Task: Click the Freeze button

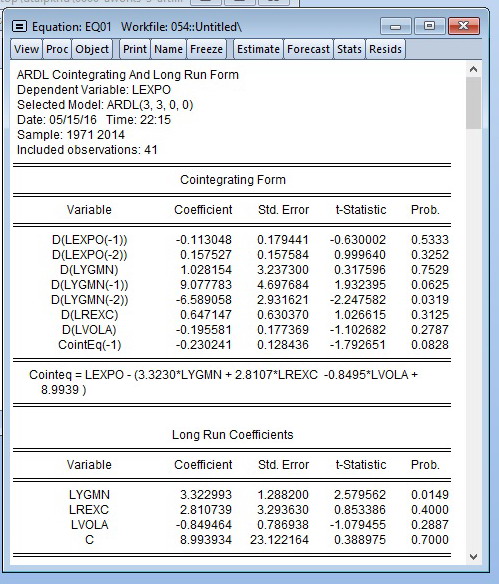Action: 206,49
